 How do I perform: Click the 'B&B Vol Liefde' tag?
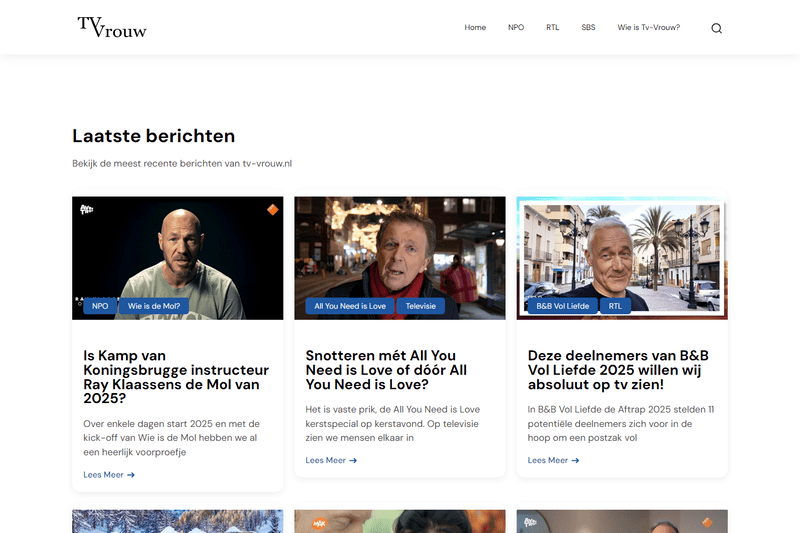[x=561, y=306]
